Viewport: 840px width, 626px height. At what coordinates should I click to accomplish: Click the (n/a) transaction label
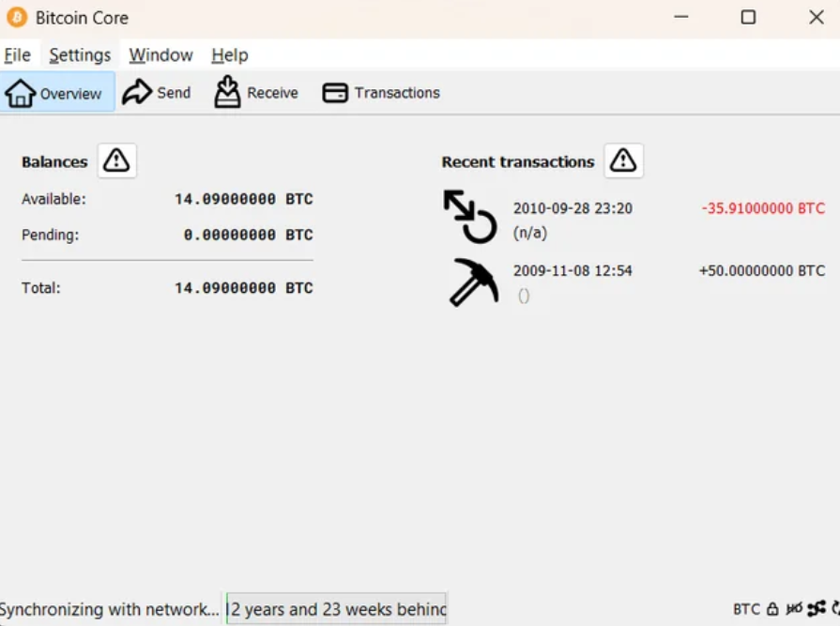coord(530,233)
